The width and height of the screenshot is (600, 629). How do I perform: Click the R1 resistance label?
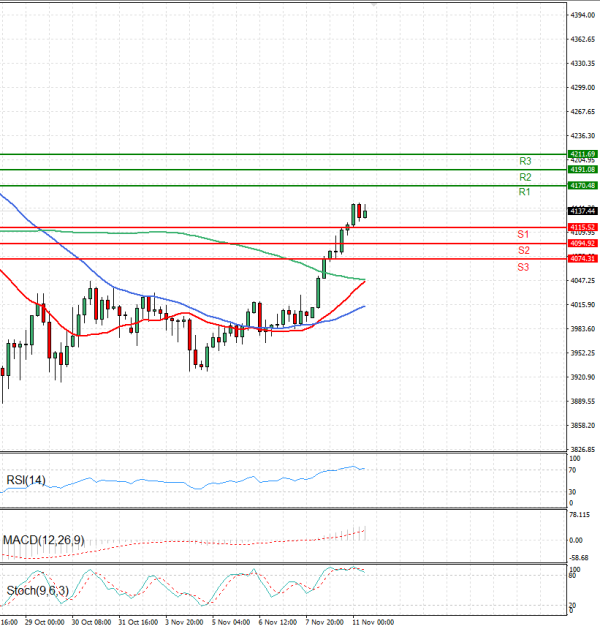click(524, 191)
